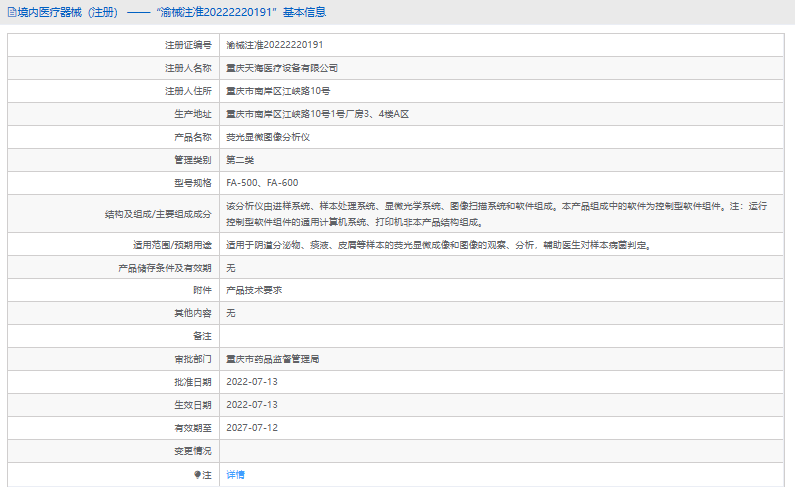Click the 结构及组成/主要组成成分 label
This screenshot has width=795, height=487.
pyautogui.click(x=158, y=214)
